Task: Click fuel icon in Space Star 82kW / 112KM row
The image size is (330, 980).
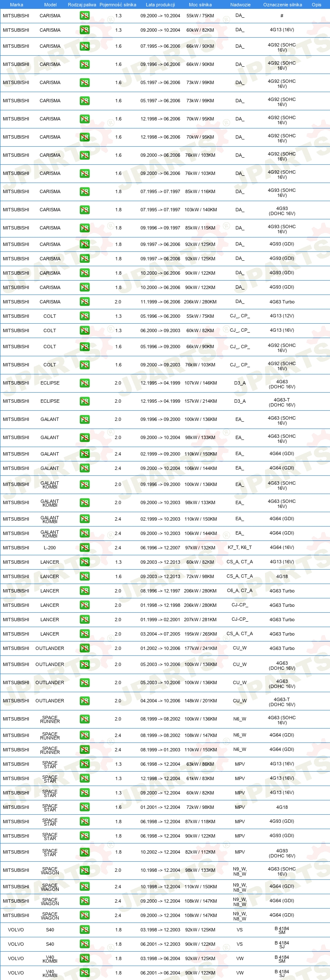Action: pos(84,852)
